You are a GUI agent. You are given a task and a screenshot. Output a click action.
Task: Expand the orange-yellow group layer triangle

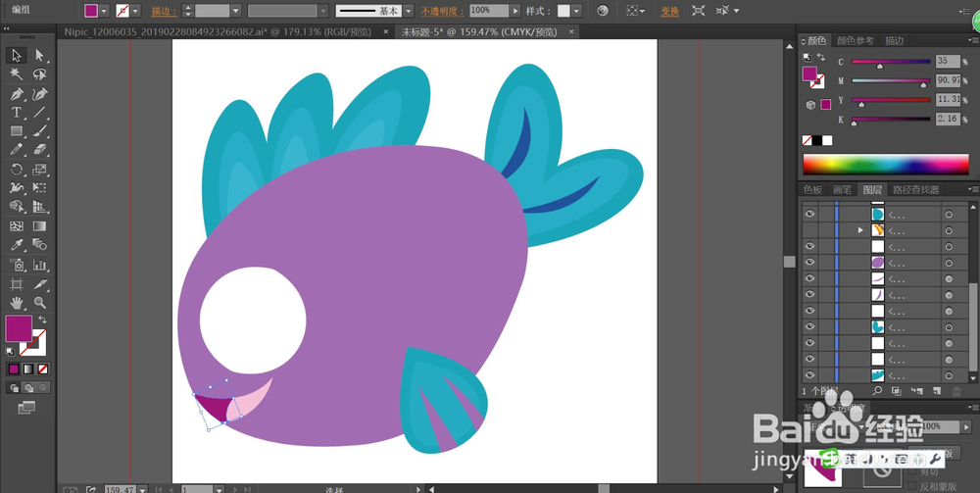pos(860,230)
